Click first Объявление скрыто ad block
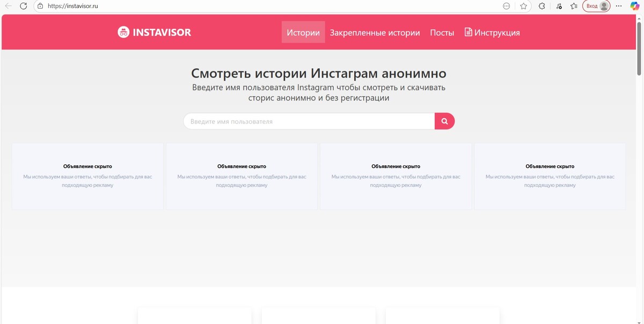644x324 pixels. point(87,176)
